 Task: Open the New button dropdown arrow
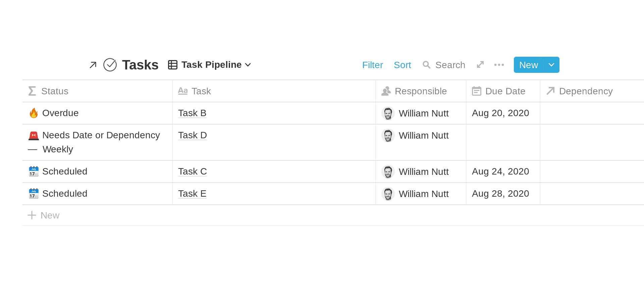551,65
